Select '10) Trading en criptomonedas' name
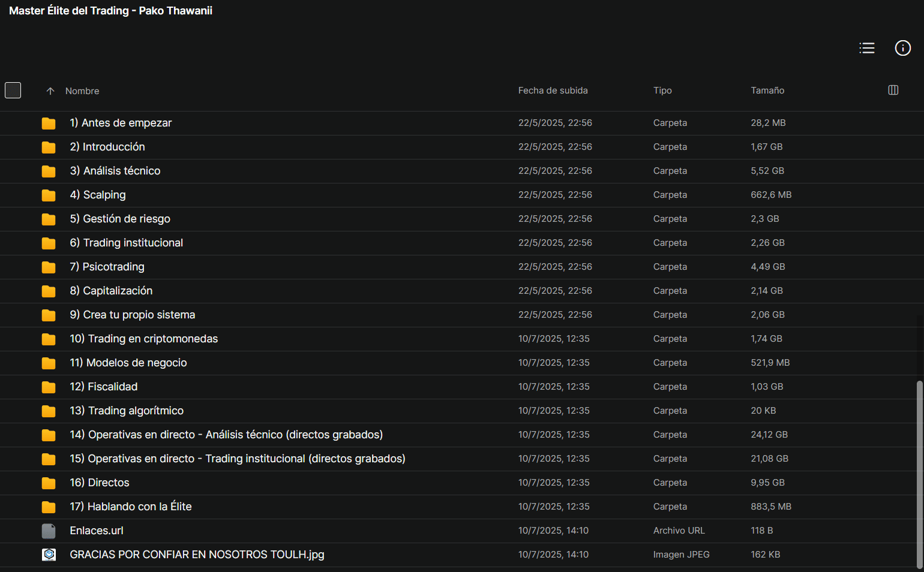This screenshot has width=924, height=572. 144,339
